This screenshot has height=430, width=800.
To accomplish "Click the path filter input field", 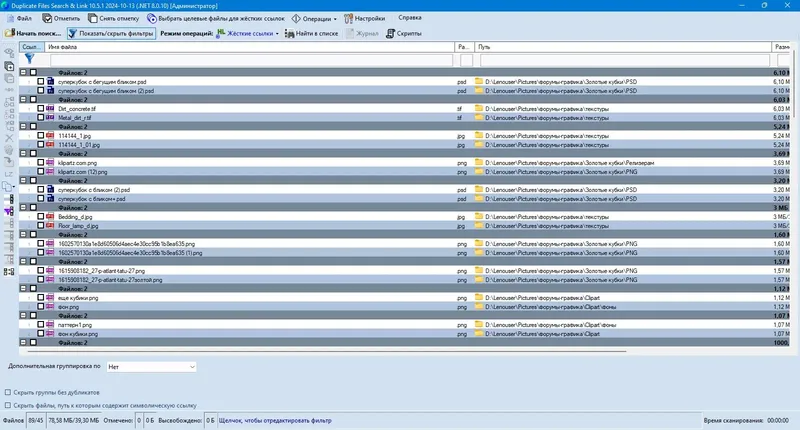I will (624, 60).
